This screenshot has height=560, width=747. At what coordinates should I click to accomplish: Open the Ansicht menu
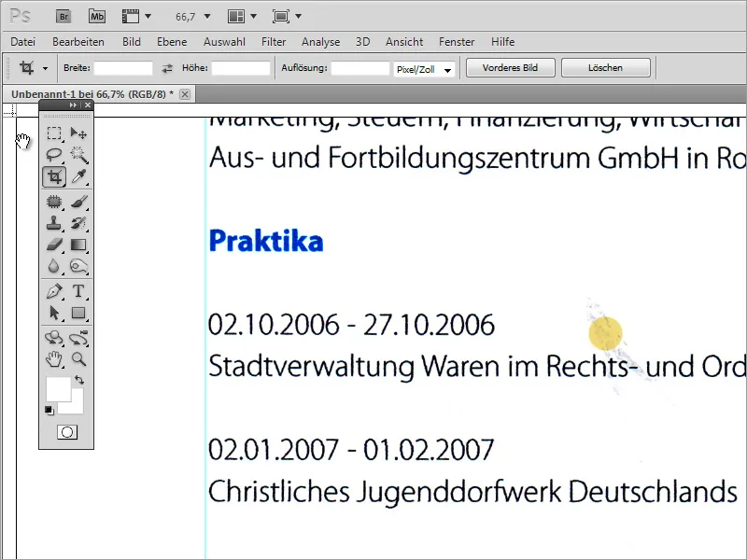click(404, 42)
